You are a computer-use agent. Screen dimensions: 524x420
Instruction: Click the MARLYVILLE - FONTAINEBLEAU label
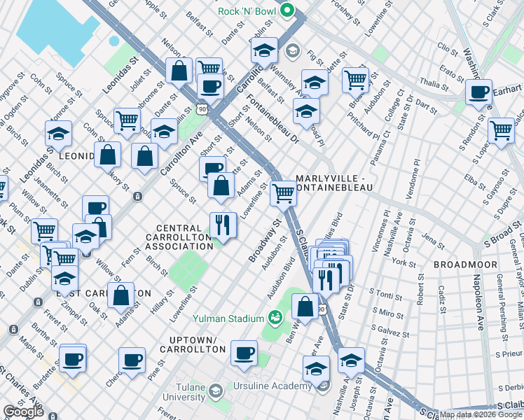[334, 183]
